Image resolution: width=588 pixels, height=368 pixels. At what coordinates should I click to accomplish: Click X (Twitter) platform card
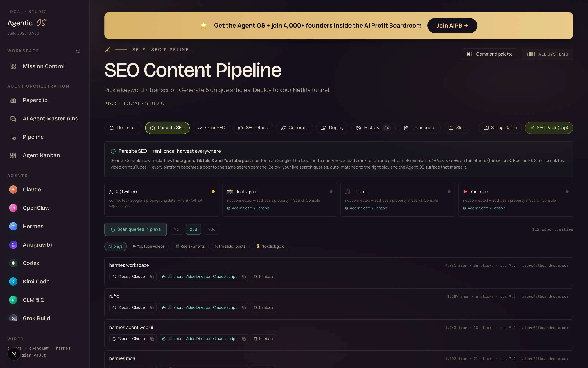162,200
